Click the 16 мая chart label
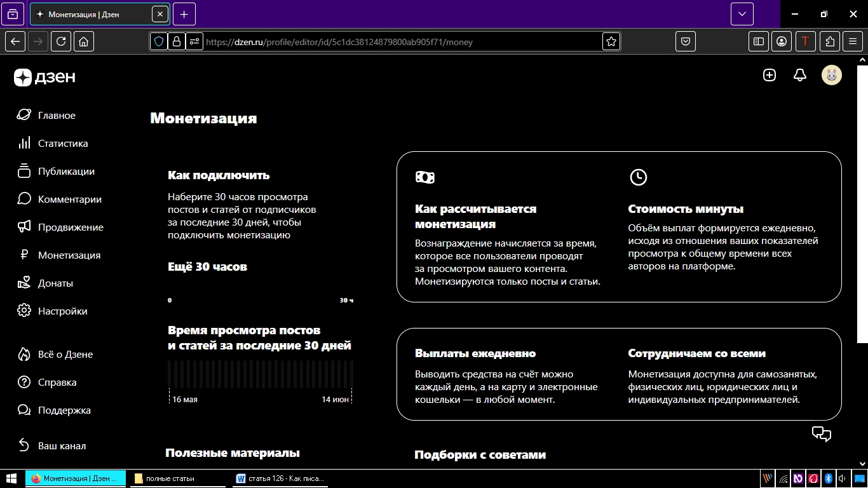 tap(185, 400)
